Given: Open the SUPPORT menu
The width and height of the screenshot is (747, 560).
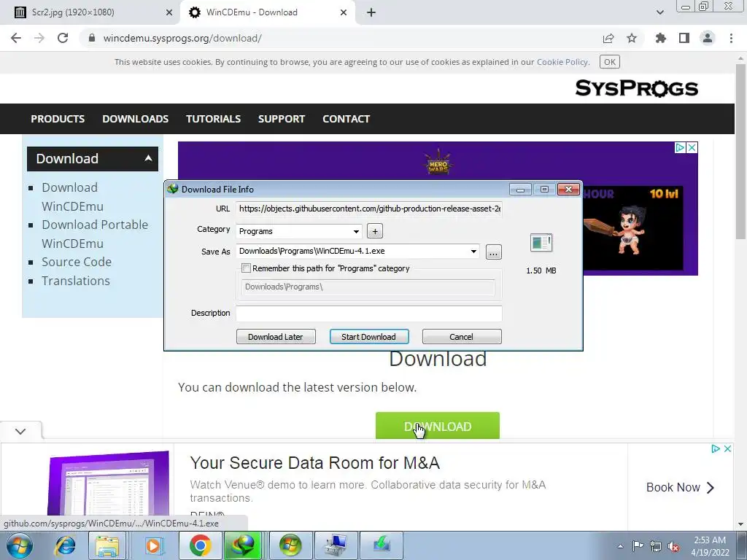Looking at the screenshot, I should pos(282,119).
